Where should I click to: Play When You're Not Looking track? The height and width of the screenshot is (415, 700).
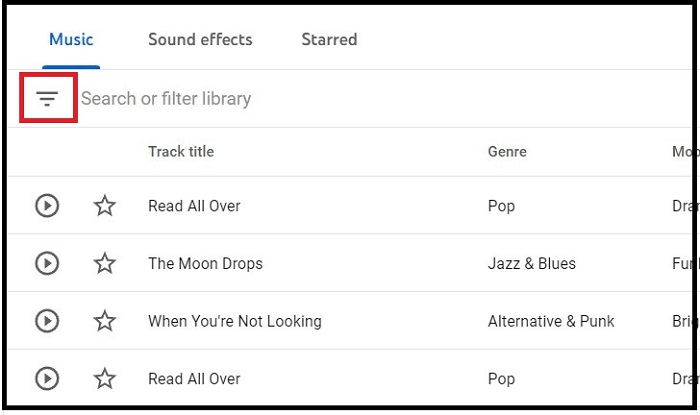pos(47,321)
